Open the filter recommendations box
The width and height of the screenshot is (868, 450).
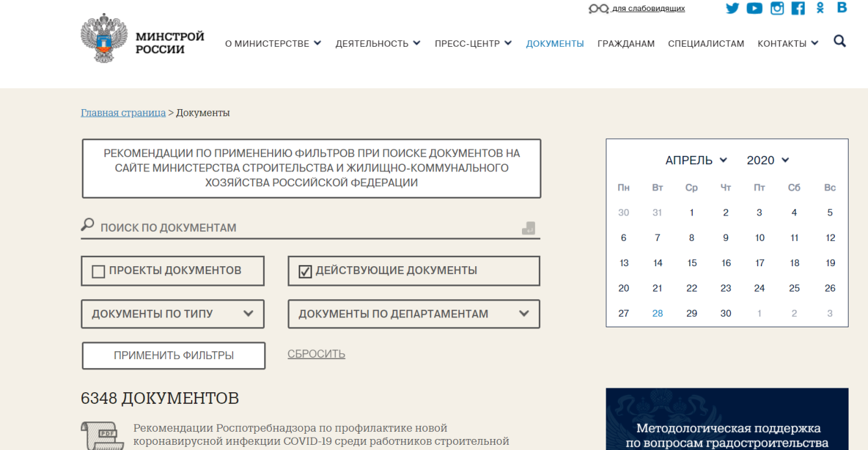(312, 168)
